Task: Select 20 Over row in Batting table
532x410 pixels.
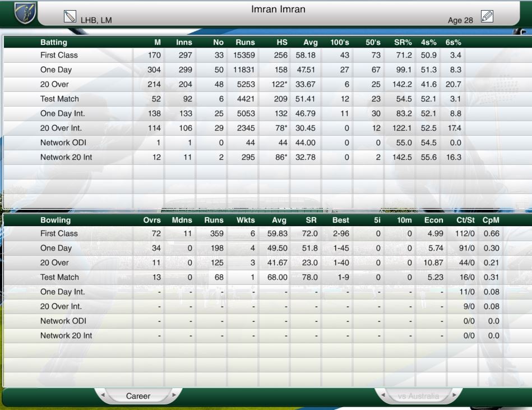Action: pos(268,84)
